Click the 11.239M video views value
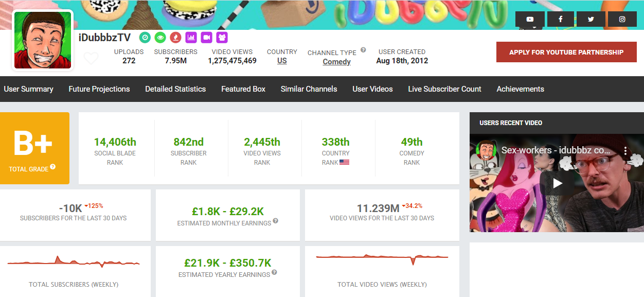Viewport: 644px width, 297px height. [378, 208]
